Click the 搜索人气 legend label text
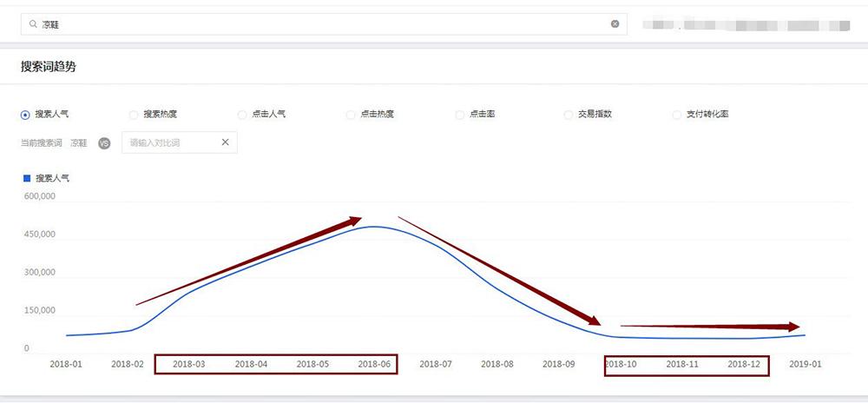 click(52, 177)
